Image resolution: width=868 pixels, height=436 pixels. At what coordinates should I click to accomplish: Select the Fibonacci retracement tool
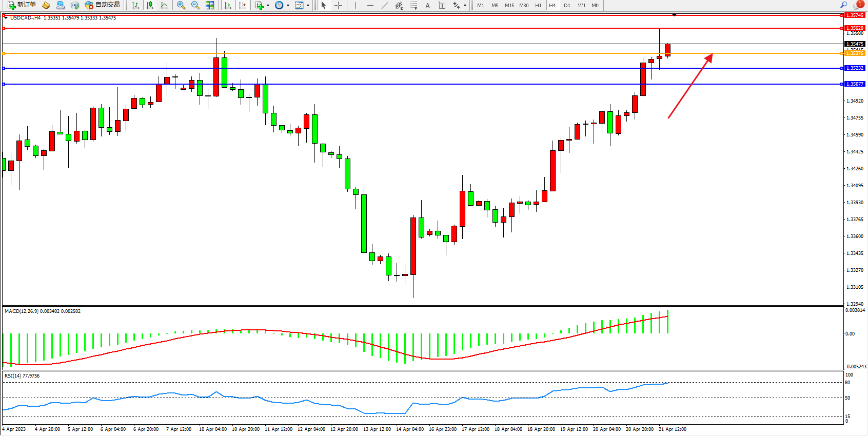pyautogui.click(x=413, y=5)
